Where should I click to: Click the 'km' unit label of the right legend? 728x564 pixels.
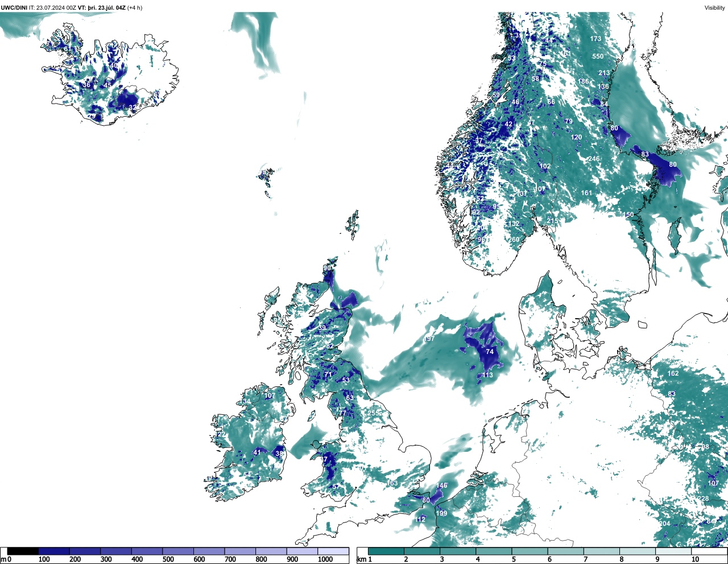(362, 559)
